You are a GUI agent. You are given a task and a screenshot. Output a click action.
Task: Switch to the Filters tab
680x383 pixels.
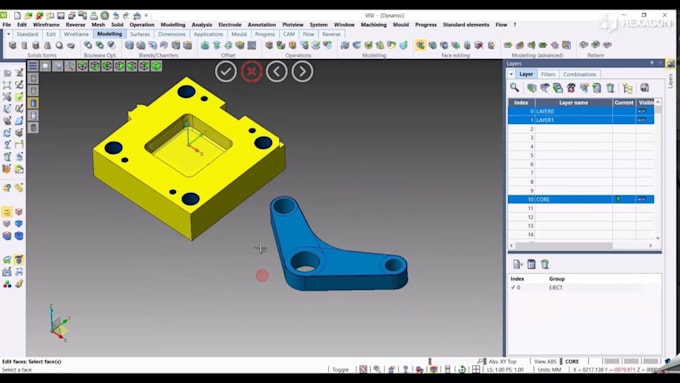(x=548, y=74)
